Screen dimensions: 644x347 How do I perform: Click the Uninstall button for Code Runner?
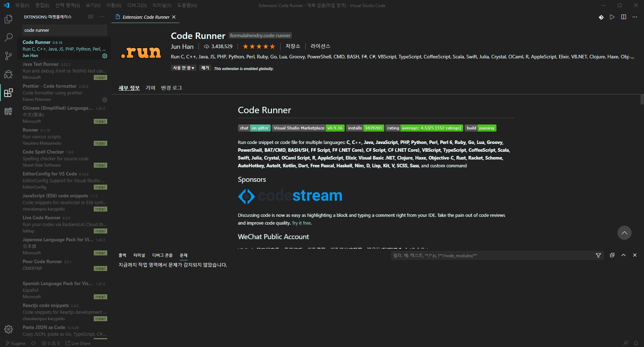coord(205,68)
